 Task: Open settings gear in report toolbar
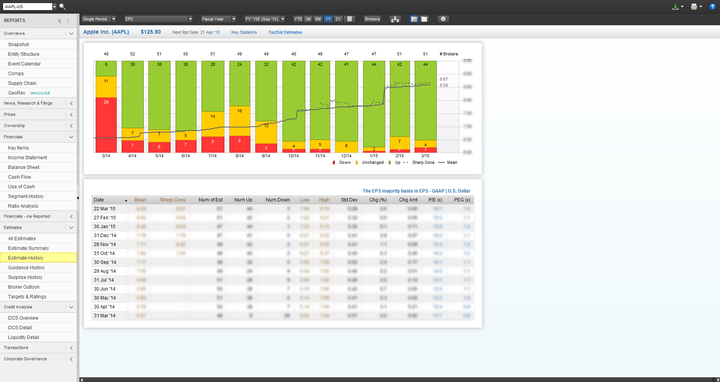[x=443, y=19]
